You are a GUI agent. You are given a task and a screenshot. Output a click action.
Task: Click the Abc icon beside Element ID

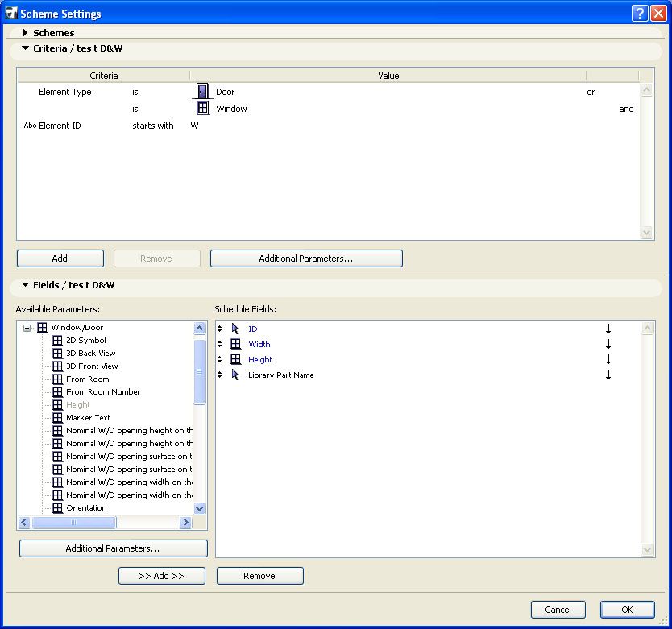click(30, 126)
